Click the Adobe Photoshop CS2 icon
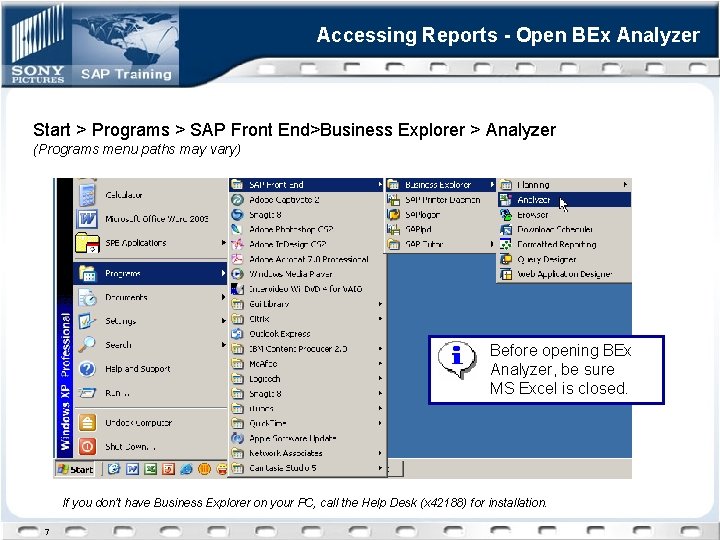The width and height of the screenshot is (720, 540). click(237, 229)
